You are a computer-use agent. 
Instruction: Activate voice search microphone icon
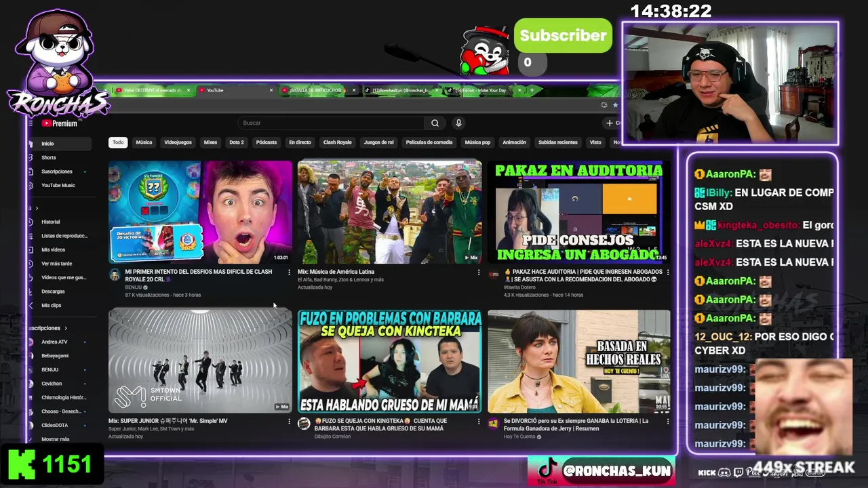(458, 123)
